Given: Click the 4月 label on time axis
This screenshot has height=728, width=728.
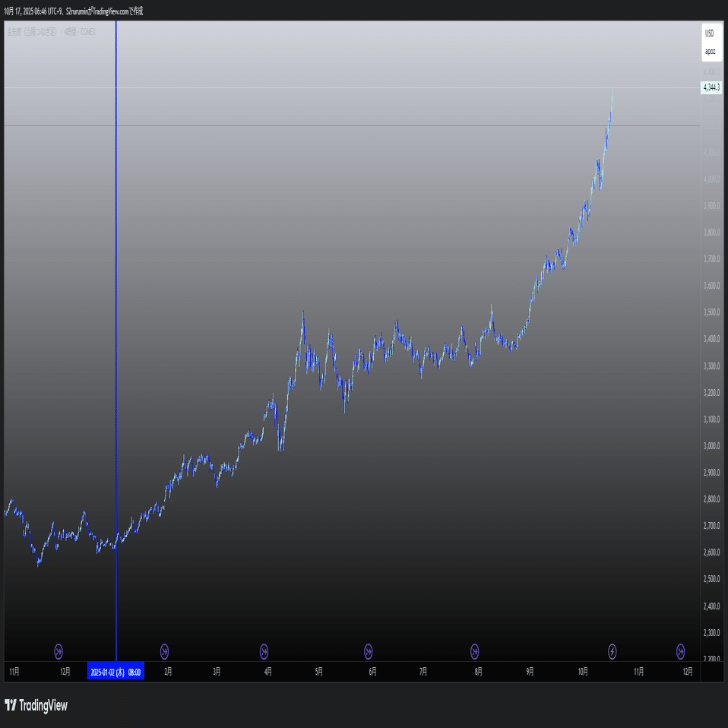Looking at the screenshot, I should tap(268, 672).
